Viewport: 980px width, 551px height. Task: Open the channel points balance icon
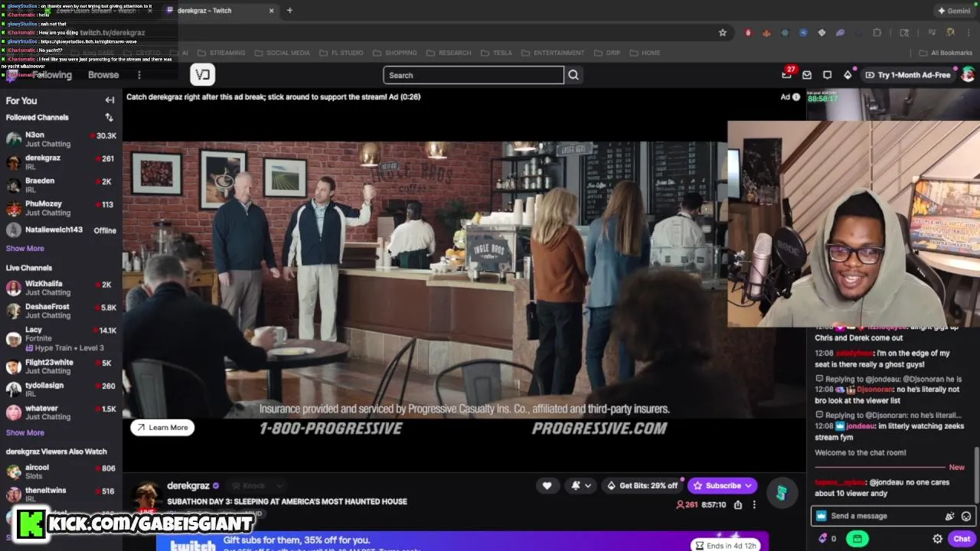pos(828,539)
